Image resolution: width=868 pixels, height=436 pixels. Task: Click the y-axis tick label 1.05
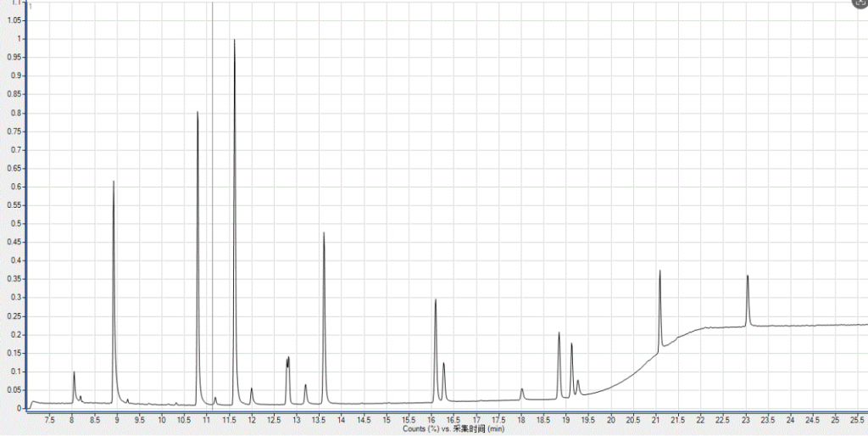point(13,20)
